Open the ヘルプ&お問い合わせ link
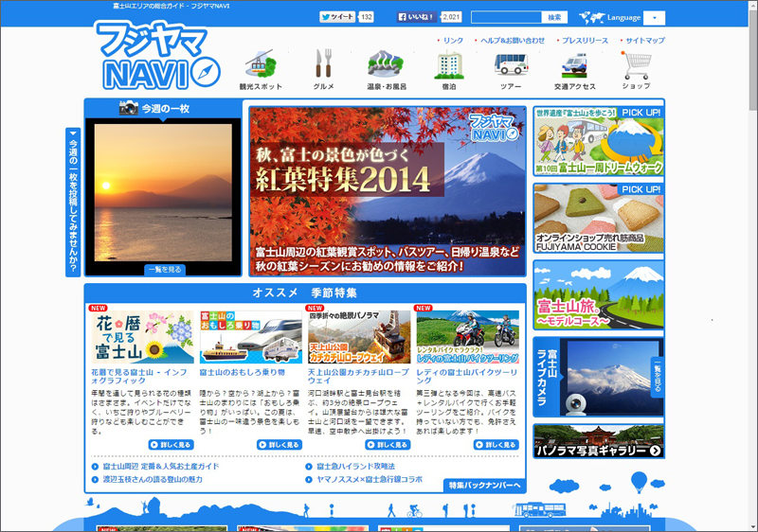Image resolution: width=758 pixels, height=532 pixels. point(513,41)
